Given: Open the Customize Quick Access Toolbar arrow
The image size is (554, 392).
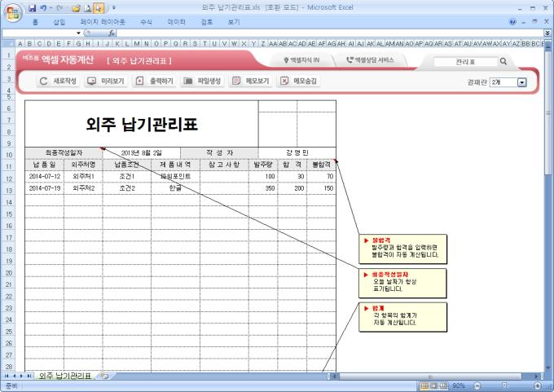Looking at the screenshot, I should pyautogui.click(x=114, y=8).
